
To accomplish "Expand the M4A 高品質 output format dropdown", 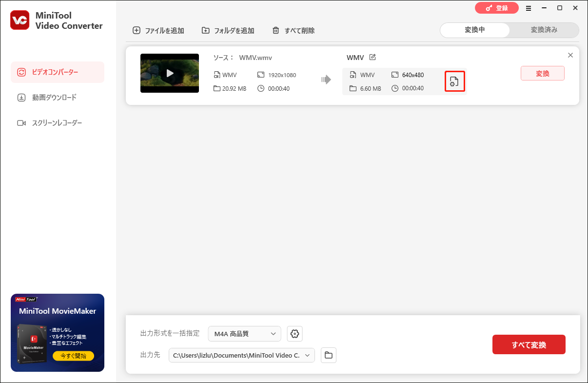I will (x=245, y=334).
